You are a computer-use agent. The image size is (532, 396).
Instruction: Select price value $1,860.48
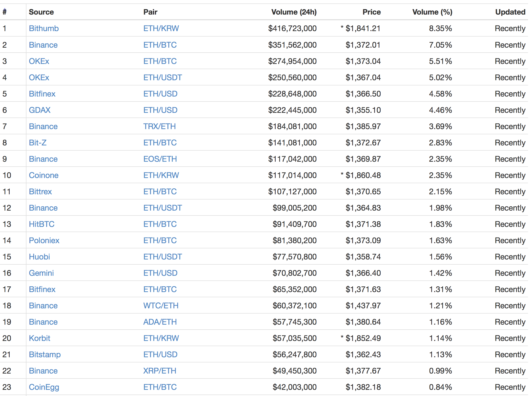coord(363,175)
